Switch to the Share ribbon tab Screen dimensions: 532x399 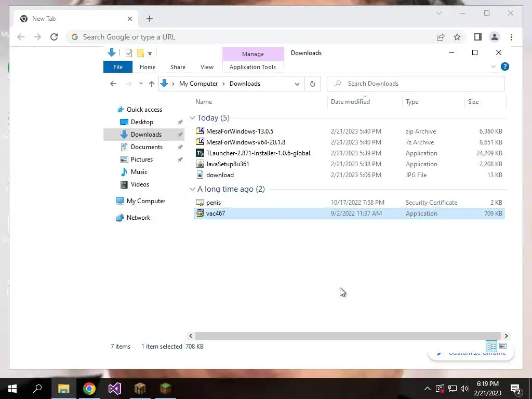[x=178, y=67]
